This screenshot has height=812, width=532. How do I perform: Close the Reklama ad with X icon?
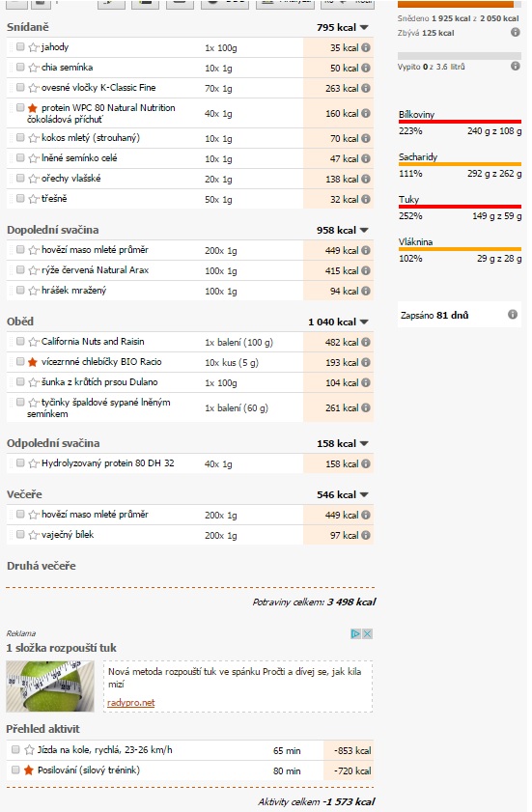click(367, 633)
